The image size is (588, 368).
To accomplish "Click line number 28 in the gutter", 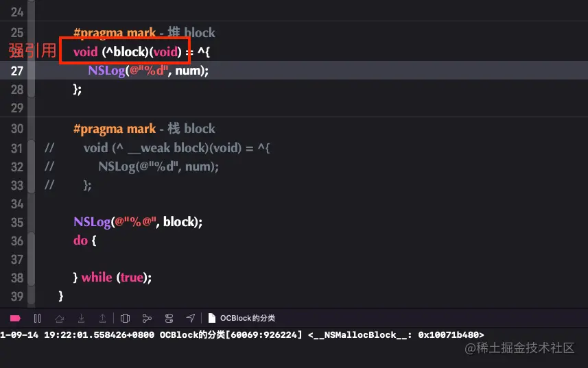I will (17, 90).
